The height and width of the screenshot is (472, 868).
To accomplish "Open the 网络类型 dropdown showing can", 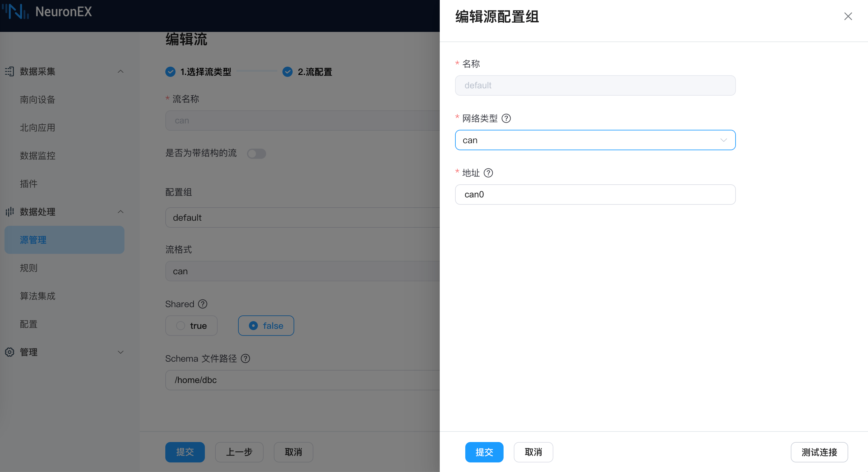I will click(x=595, y=140).
